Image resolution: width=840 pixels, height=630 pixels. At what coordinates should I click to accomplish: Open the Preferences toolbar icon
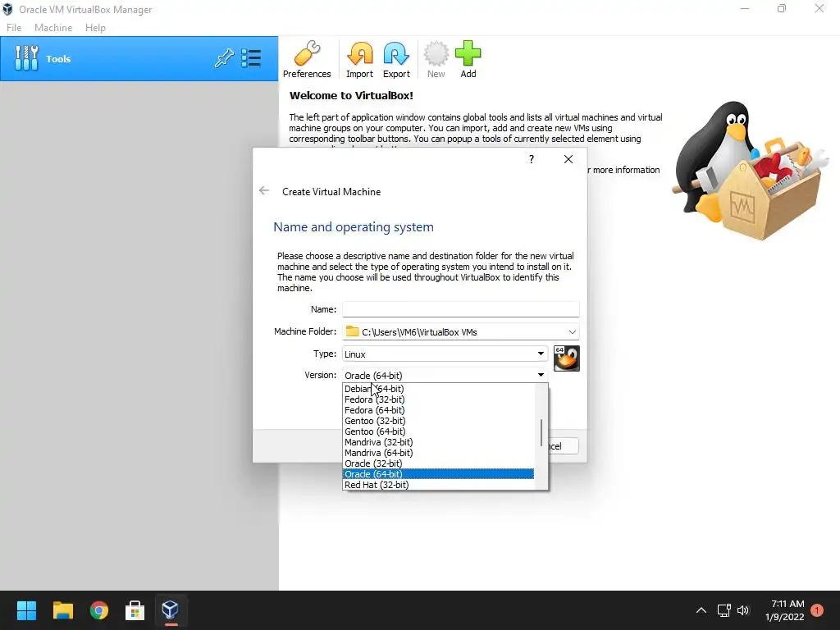307,59
